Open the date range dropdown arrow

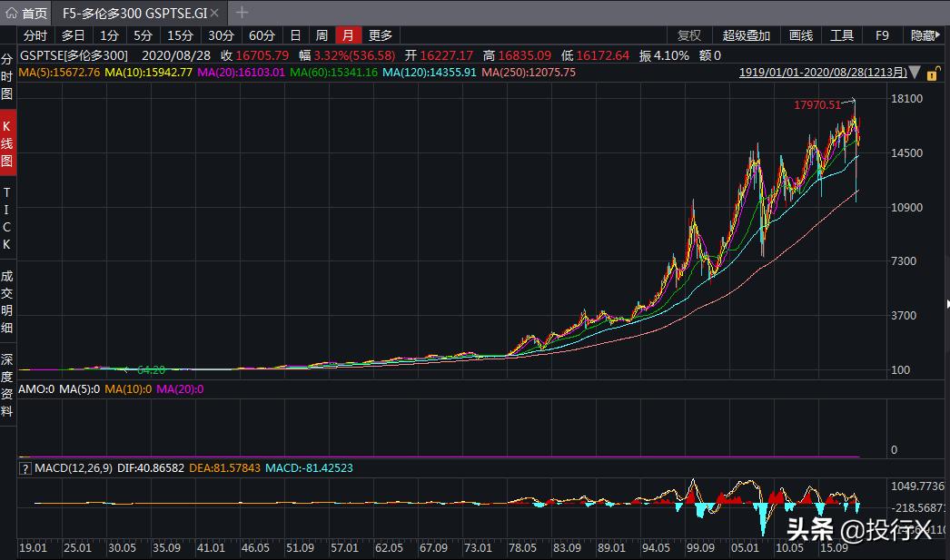pyautogui.click(x=915, y=72)
